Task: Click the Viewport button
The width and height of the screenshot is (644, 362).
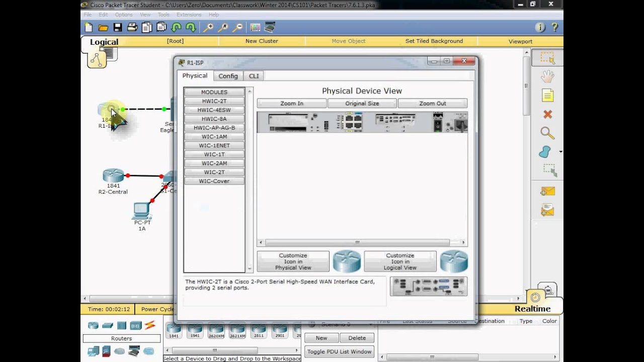Action: 520,41
